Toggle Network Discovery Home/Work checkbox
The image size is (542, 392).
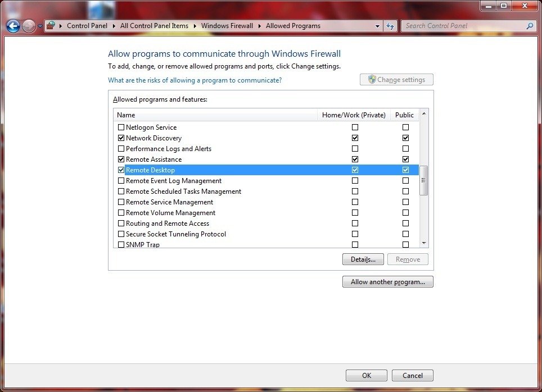355,138
